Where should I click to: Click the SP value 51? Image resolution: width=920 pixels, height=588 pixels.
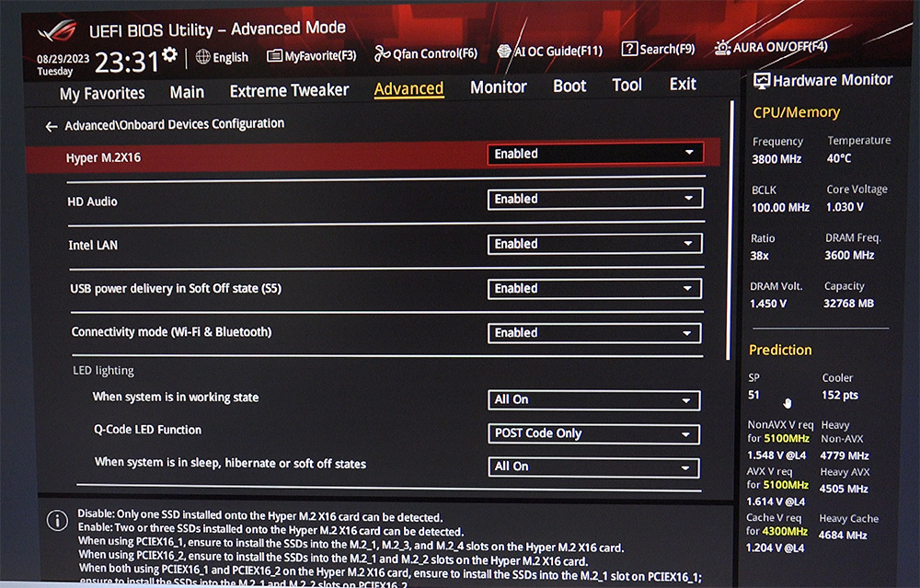point(753,396)
